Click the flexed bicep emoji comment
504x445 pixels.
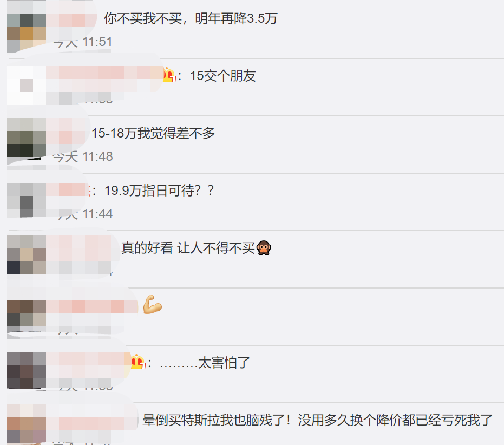tap(152, 304)
